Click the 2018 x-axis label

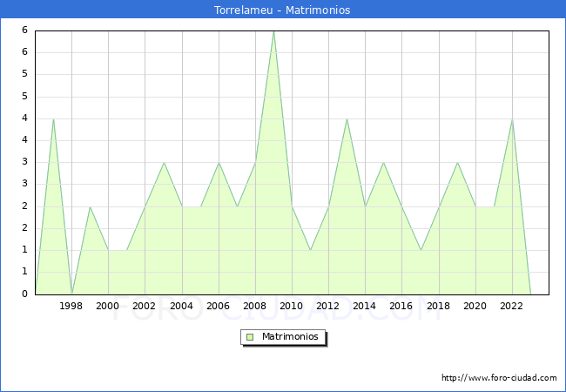pyautogui.click(x=439, y=306)
